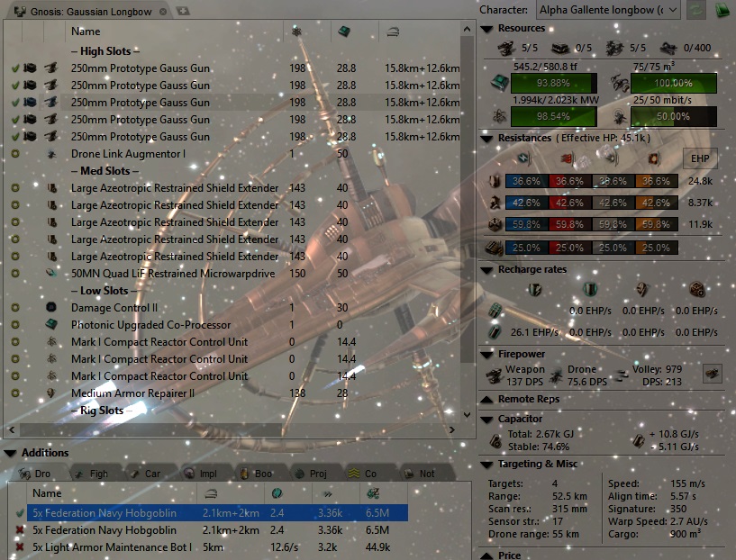The width and height of the screenshot is (736, 560).
Task: Click the bandwidth 50.00% gauge
Action: (x=674, y=116)
